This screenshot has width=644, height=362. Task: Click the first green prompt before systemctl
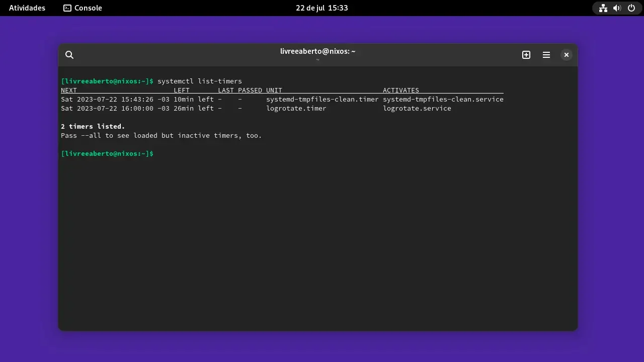(107, 81)
